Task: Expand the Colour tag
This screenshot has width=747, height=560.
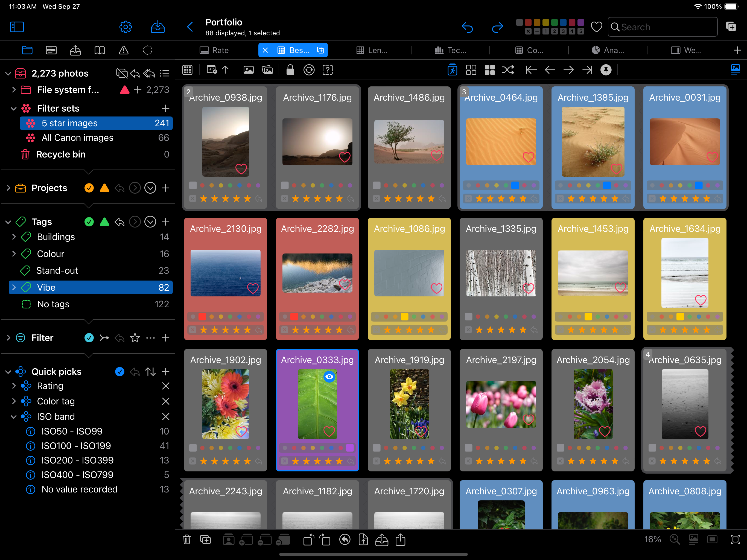Action: coord(14,254)
